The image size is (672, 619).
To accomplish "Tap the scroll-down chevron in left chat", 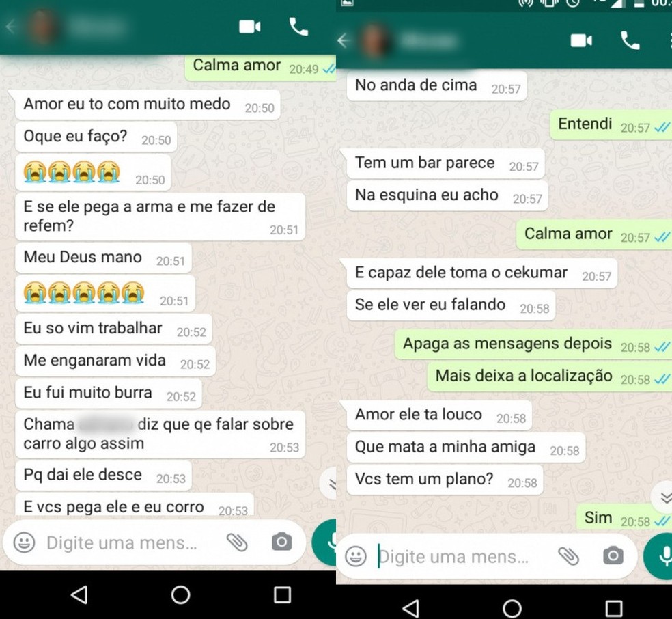I will click(329, 484).
